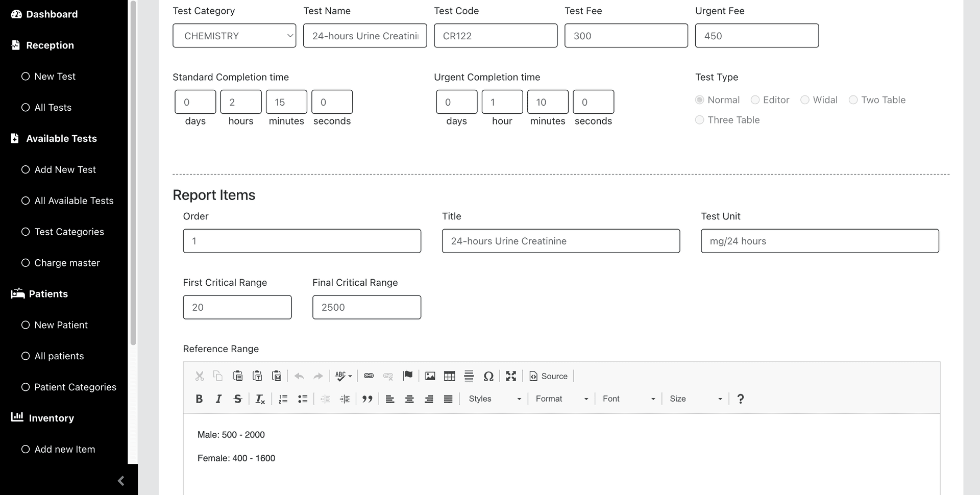Viewport: 980px width, 495px height.
Task: Click the Block Quote icon
Action: pyautogui.click(x=367, y=399)
